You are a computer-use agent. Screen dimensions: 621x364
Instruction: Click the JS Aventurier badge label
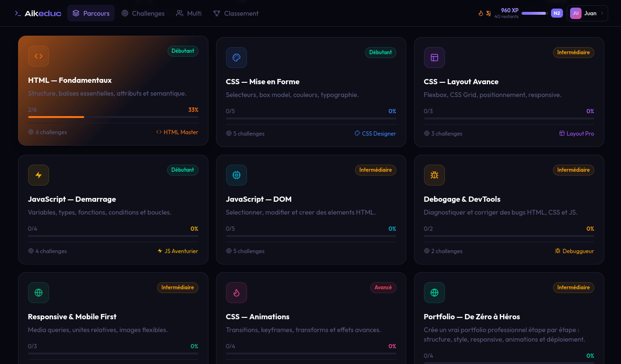click(x=177, y=251)
